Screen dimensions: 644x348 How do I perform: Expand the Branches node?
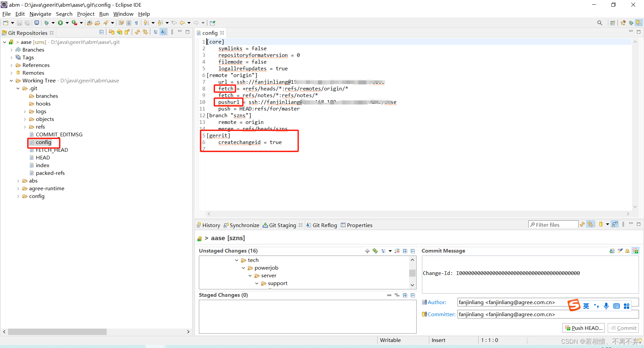(12, 50)
